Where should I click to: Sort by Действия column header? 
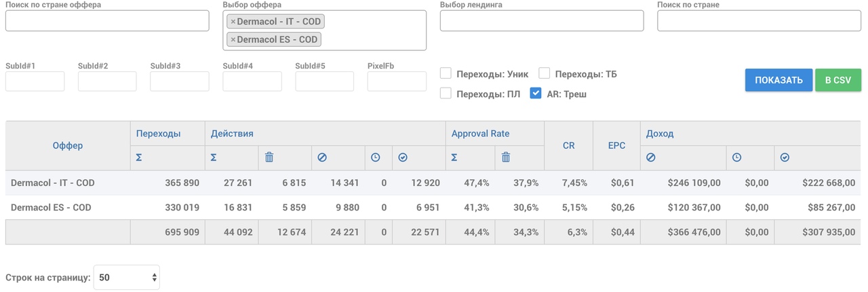pyautogui.click(x=232, y=134)
